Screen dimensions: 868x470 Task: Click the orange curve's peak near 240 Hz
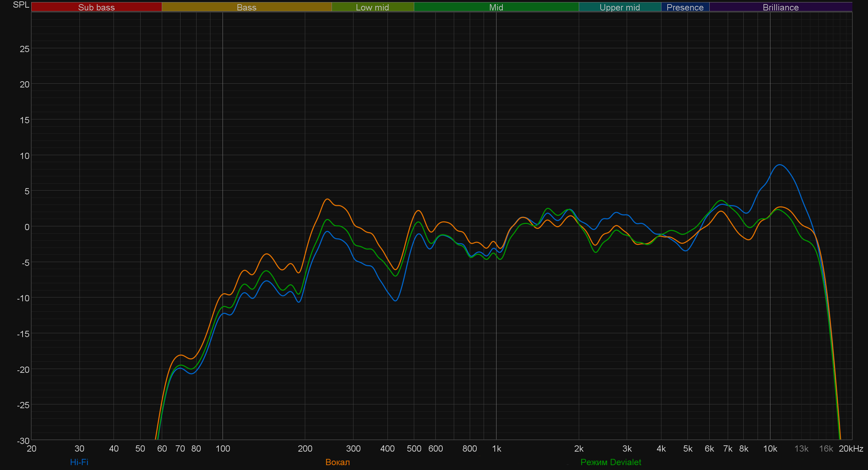(327, 199)
